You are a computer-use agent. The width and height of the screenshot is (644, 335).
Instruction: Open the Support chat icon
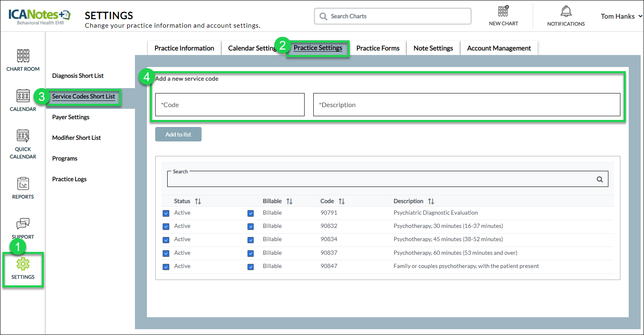click(23, 224)
